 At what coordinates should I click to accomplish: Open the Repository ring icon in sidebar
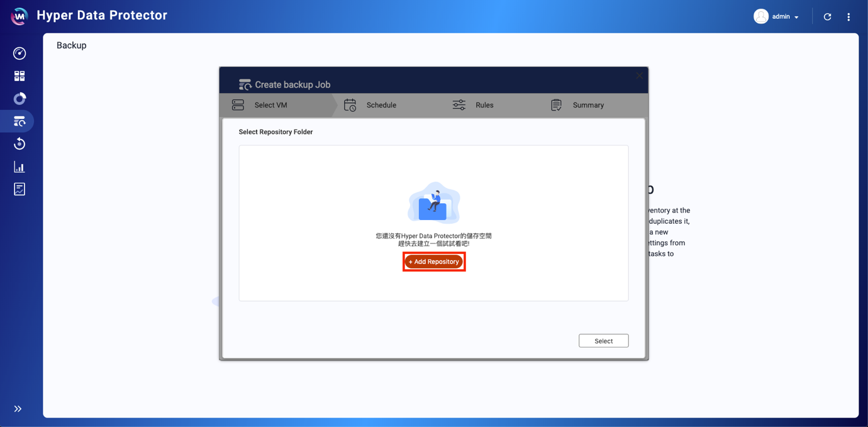coord(19,99)
